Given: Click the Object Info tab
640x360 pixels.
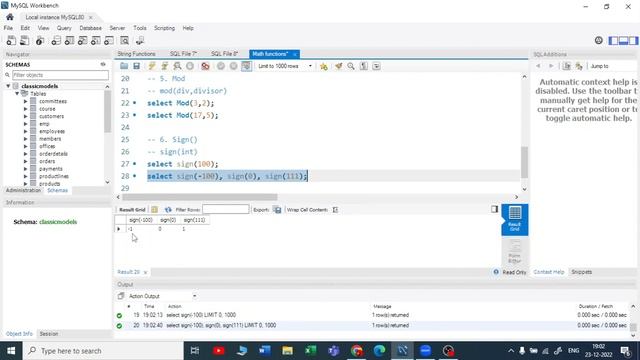Looking at the screenshot, I should tap(19, 334).
